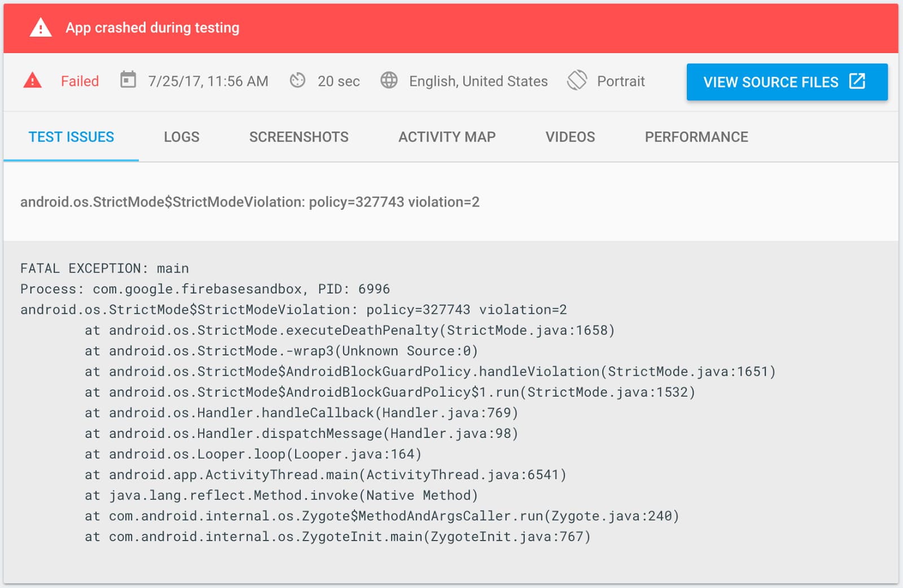903x588 pixels.
Task: Click the Portrait screen orientation icon
Action: pos(577,80)
